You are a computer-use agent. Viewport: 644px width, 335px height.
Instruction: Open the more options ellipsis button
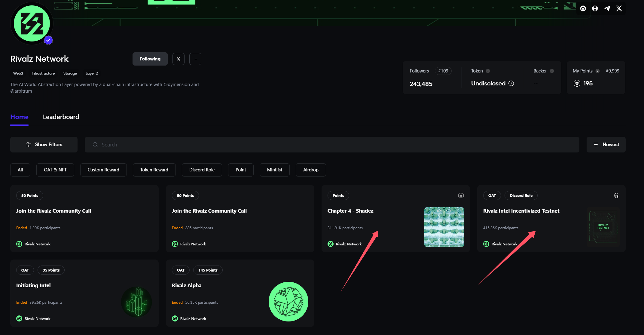tap(195, 59)
